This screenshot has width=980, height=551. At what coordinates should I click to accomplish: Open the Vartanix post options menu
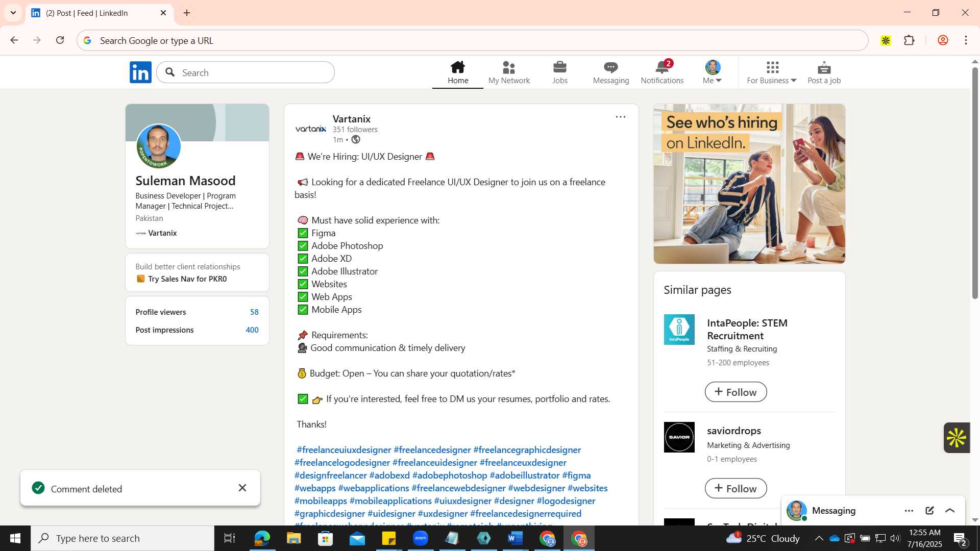tap(620, 117)
